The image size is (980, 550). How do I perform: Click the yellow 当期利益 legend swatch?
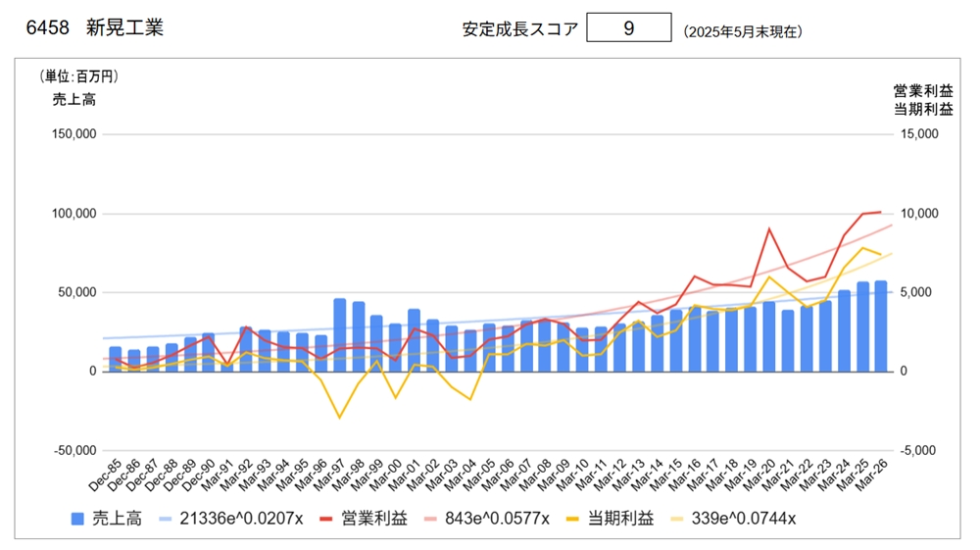(572, 519)
